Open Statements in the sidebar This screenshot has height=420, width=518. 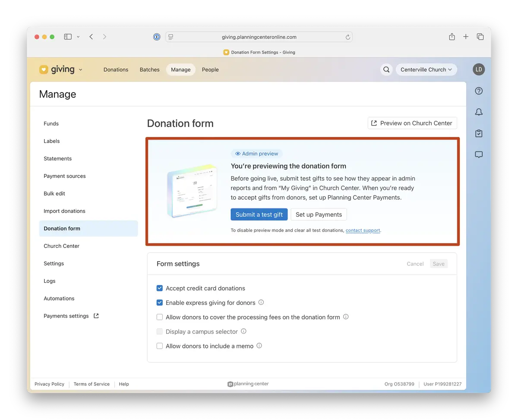(x=88, y=158)
